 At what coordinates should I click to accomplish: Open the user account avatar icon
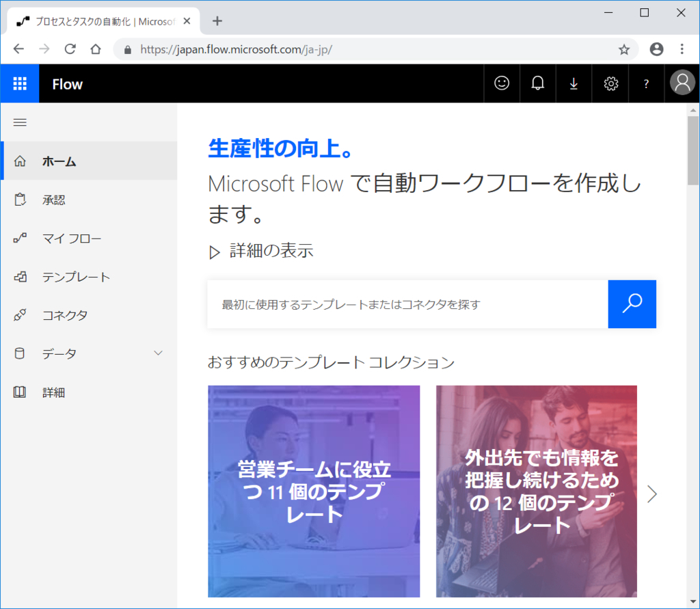(682, 83)
